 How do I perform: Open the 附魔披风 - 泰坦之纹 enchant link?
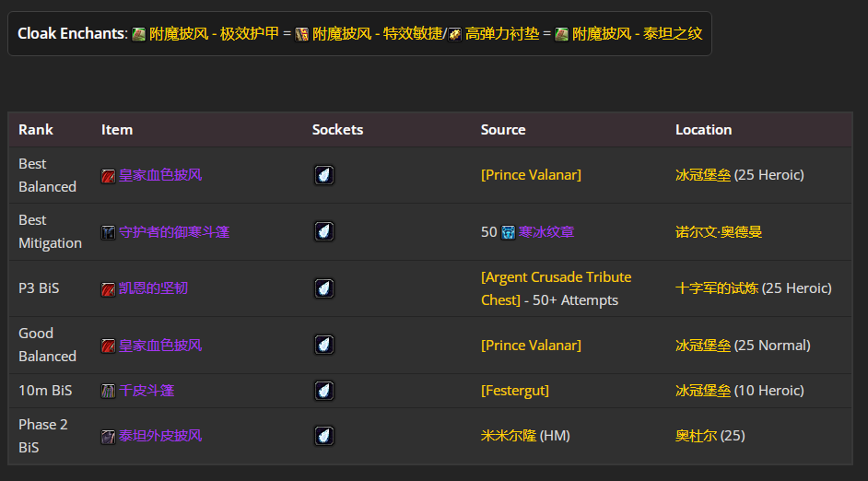coord(637,34)
